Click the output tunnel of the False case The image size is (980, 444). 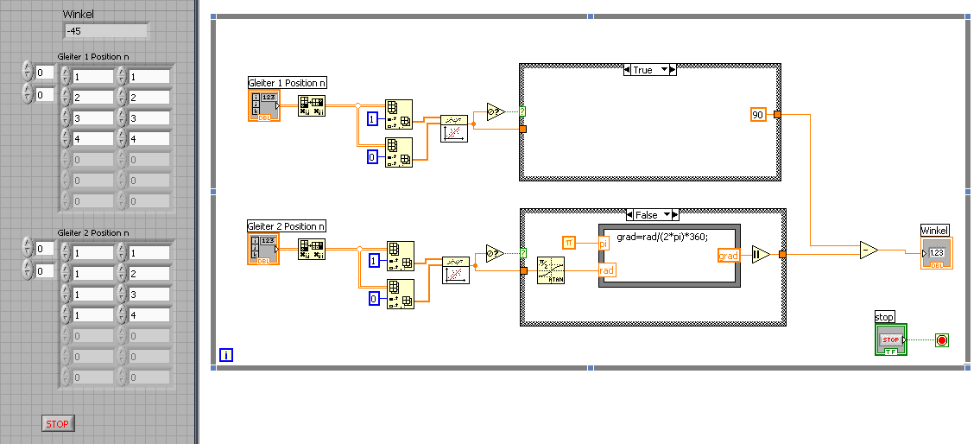coord(782,255)
